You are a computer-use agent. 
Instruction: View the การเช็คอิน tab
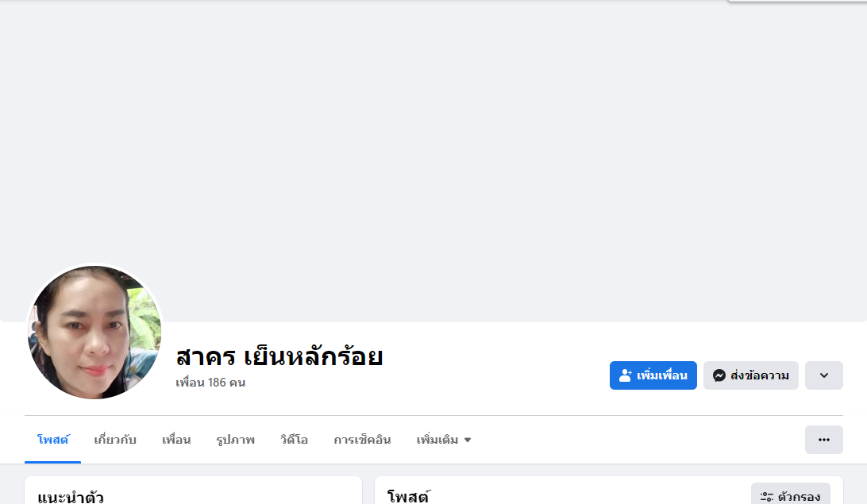[x=362, y=440]
